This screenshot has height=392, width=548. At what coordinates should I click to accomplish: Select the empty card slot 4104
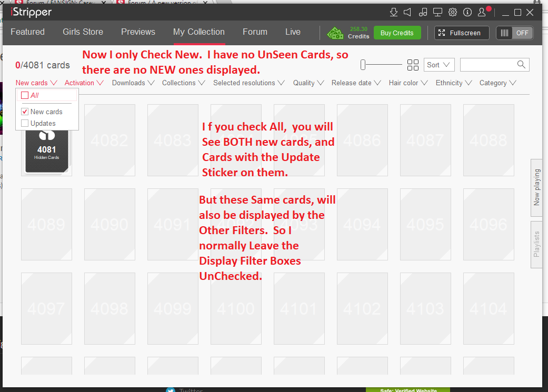click(489, 308)
